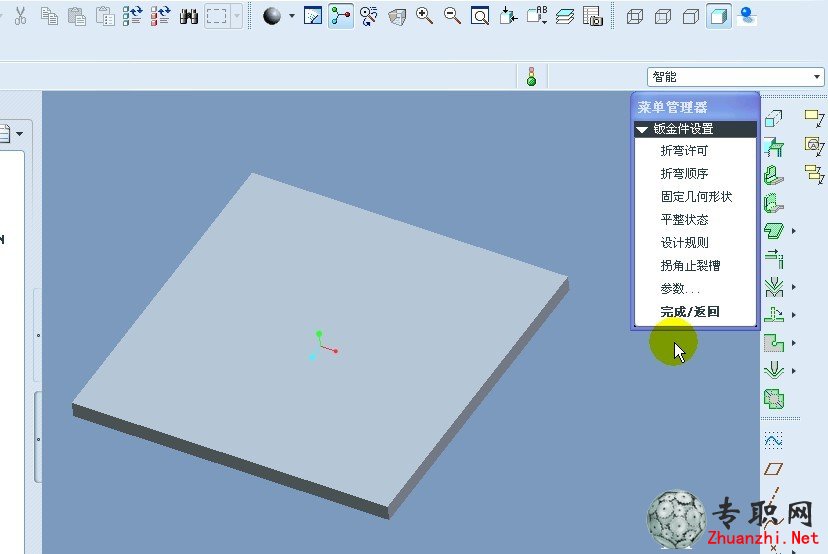Click the Zoom Out magnifier
This screenshot has height=554, width=828.
tap(453, 16)
